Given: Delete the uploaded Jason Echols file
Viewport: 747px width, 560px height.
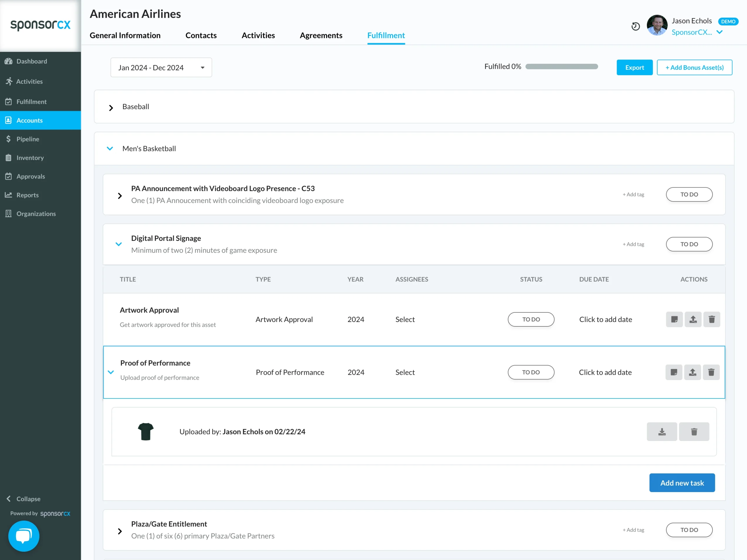Looking at the screenshot, I should click(694, 432).
